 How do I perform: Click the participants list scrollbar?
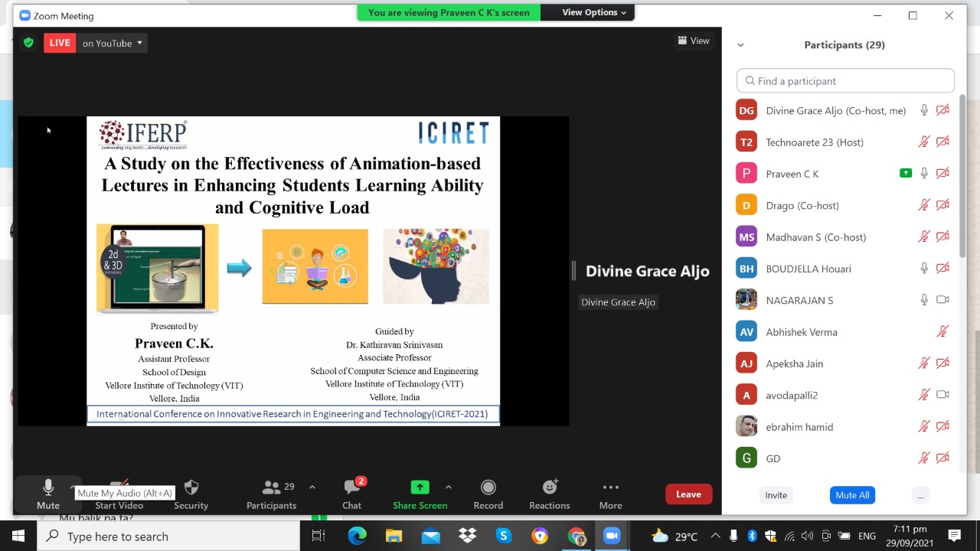962,176
